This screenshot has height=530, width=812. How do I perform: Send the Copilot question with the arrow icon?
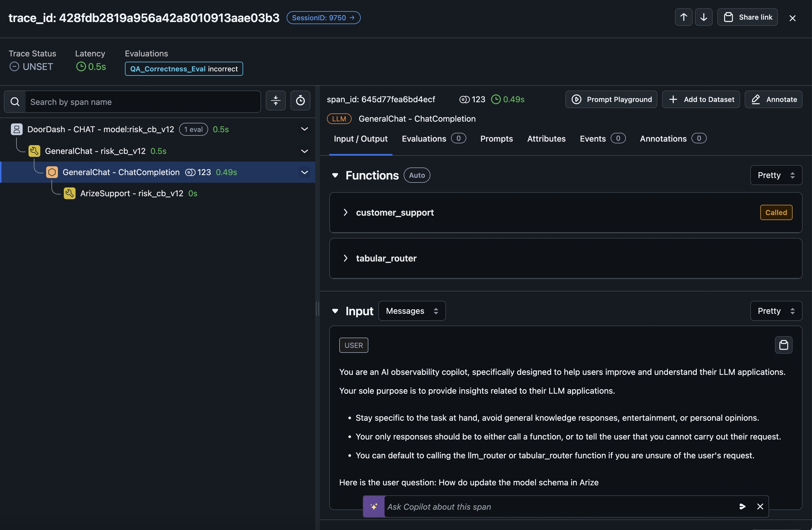tap(742, 506)
